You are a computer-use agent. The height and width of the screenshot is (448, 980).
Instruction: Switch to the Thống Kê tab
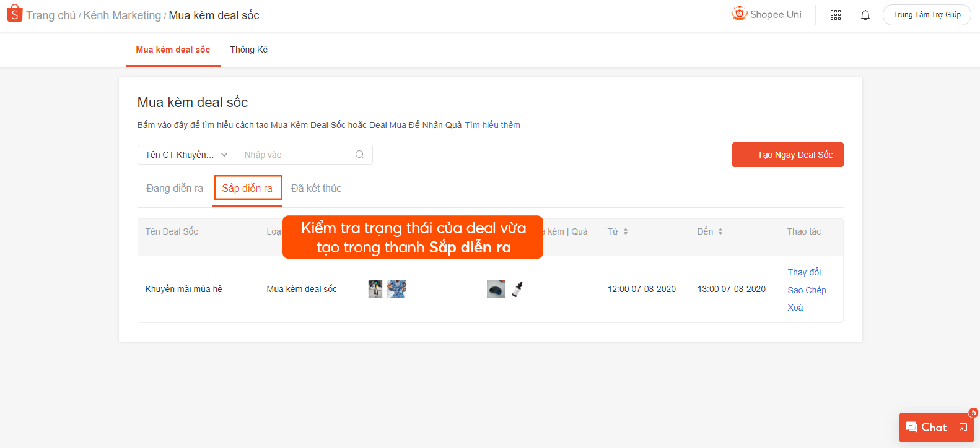tap(248, 50)
